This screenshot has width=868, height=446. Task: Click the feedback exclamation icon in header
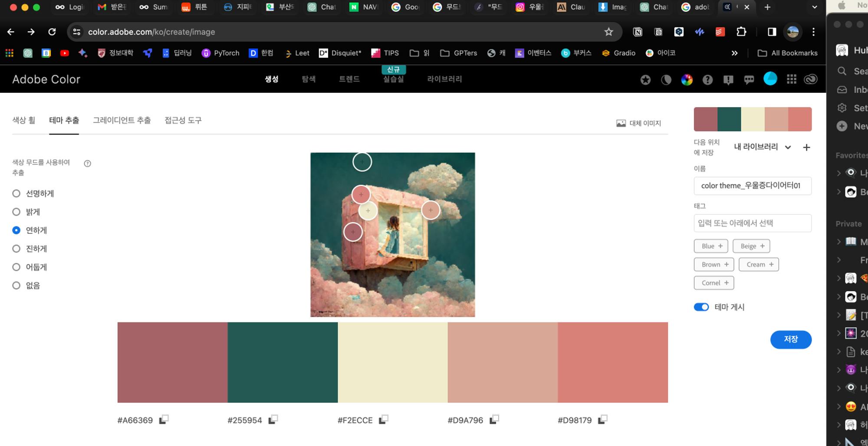[x=728, y=79]
